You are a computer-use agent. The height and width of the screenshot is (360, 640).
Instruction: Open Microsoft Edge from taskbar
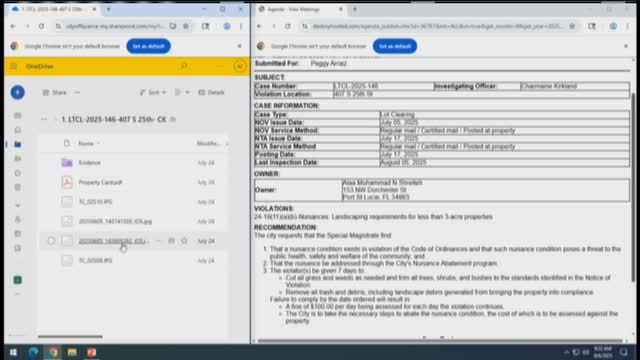[33, 352]
